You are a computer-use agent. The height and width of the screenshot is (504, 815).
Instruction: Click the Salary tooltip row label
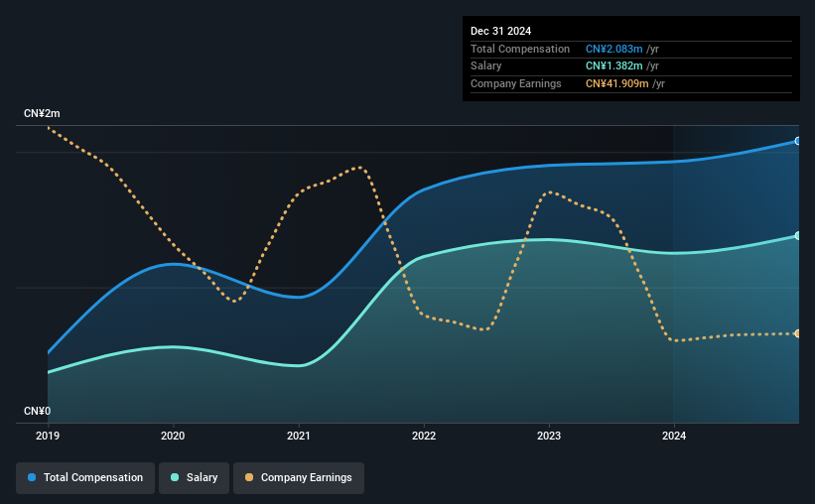(486, 66)
